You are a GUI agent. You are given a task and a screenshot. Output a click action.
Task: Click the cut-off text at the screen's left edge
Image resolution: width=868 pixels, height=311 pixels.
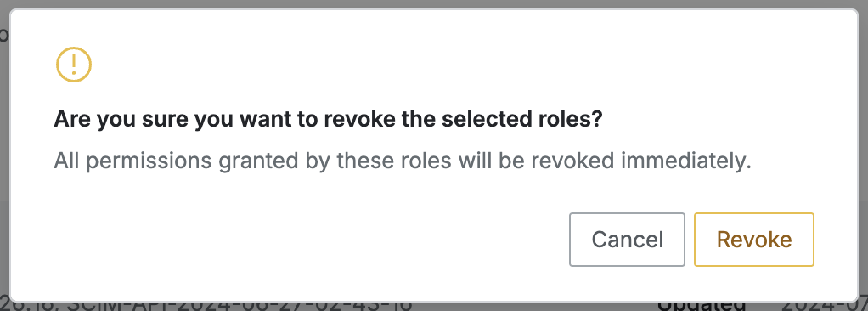(x=3, y=34)
